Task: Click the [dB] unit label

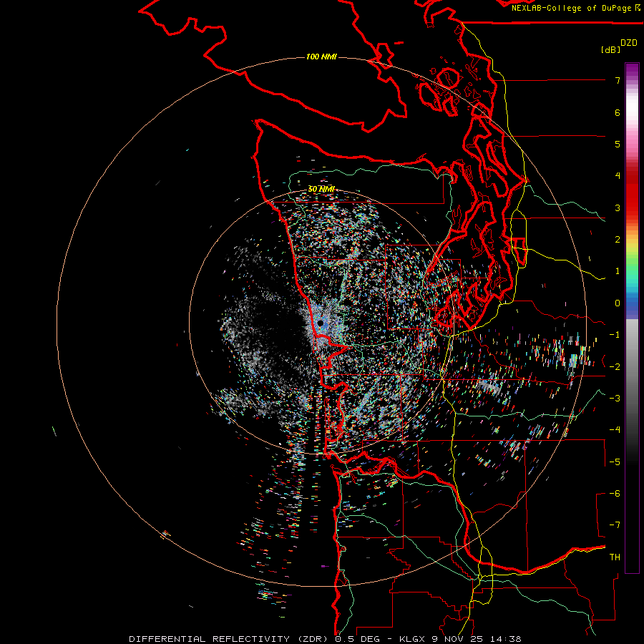Action: [611, 50]
